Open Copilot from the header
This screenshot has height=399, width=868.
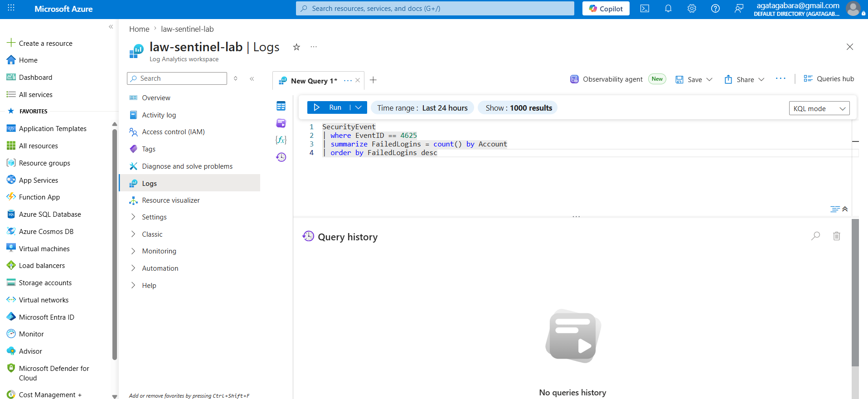[606, 9]
